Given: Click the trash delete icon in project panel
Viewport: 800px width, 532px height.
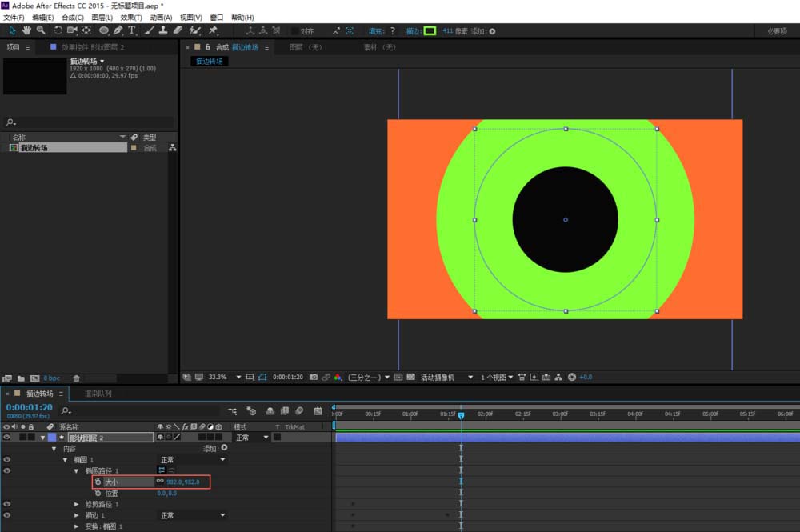Looking at the screenshot, I should pyautogui.click(x=76, y=378).
